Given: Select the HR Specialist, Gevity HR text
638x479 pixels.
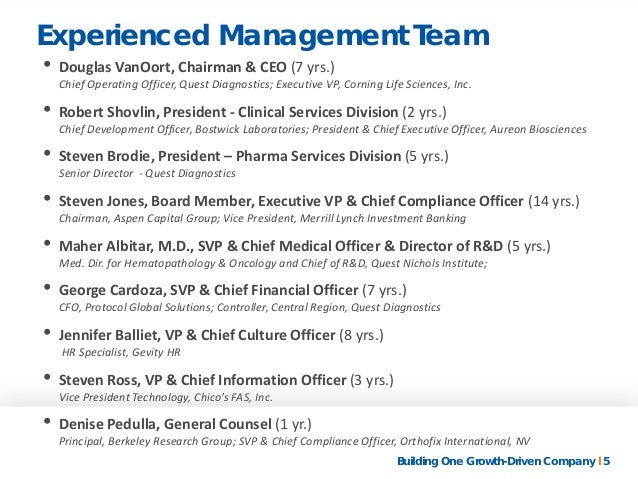Looking at the screenshot, I should pos(121,352).
